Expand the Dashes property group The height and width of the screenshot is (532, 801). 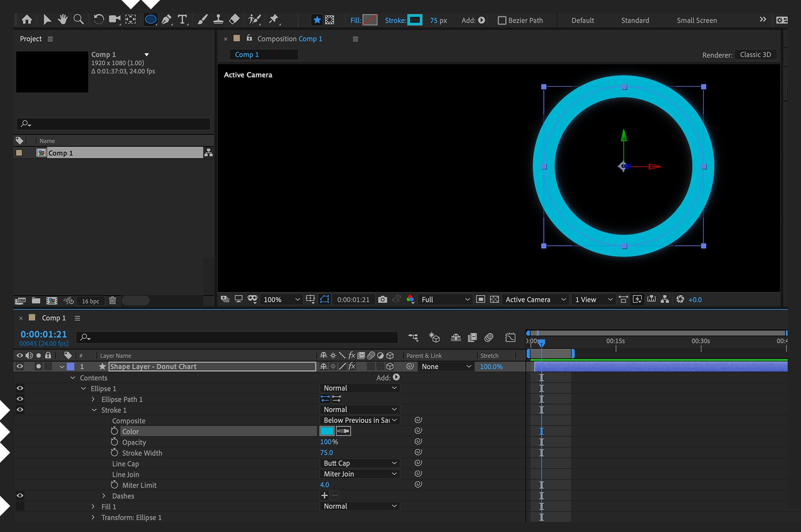pos(104,496)
